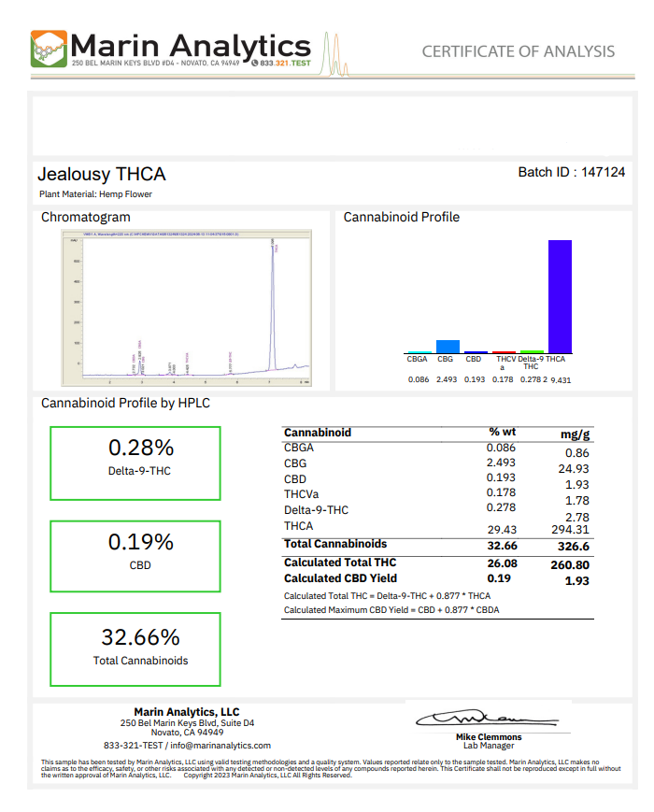The image size is (654, 812).
Task: Click the 0.28% Delta-9-THC summary box
Action: pos(135,463)
